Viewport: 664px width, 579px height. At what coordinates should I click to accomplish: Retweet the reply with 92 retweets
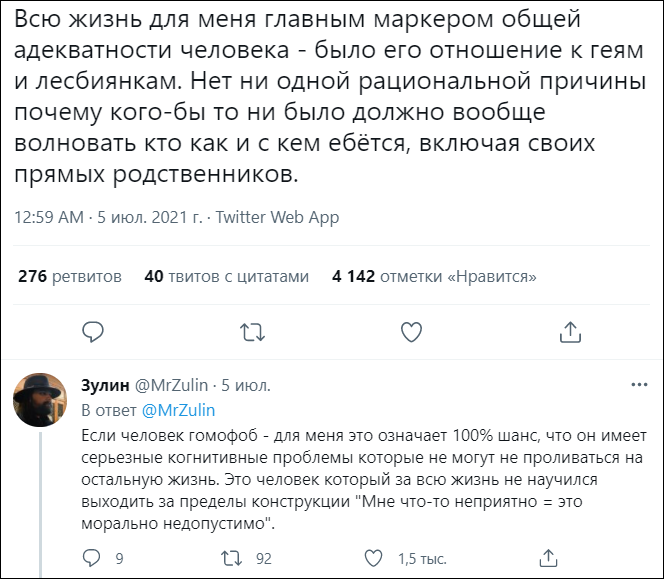231,558
